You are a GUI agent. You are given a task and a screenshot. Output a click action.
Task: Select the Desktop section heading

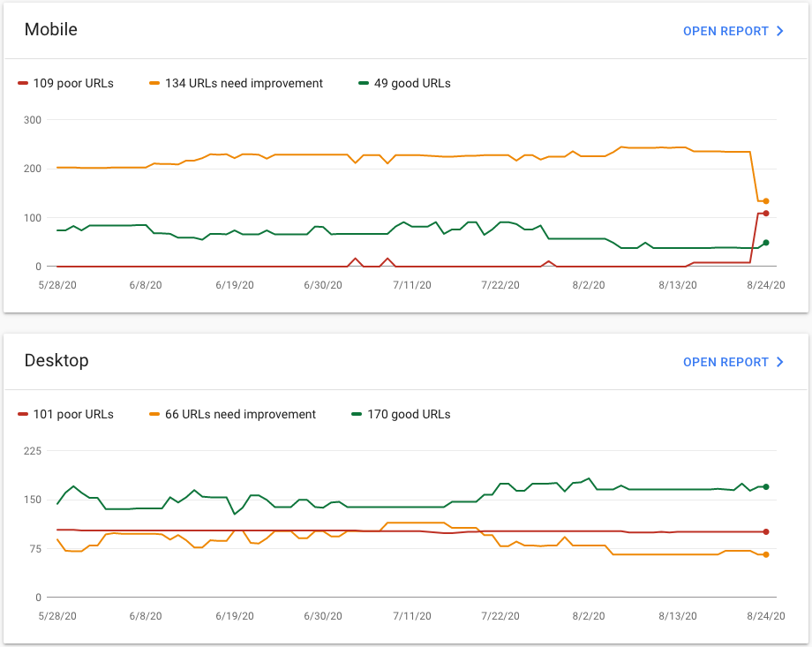[56, 360]
